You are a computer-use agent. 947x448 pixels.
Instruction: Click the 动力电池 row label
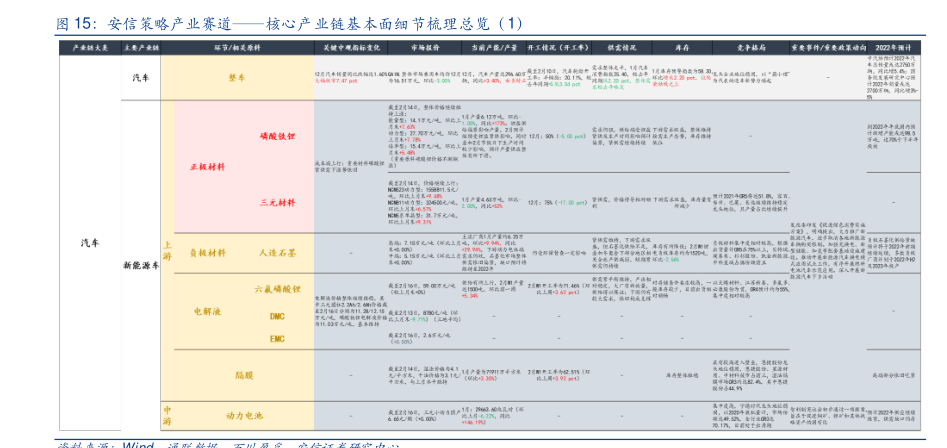point(244,414)
